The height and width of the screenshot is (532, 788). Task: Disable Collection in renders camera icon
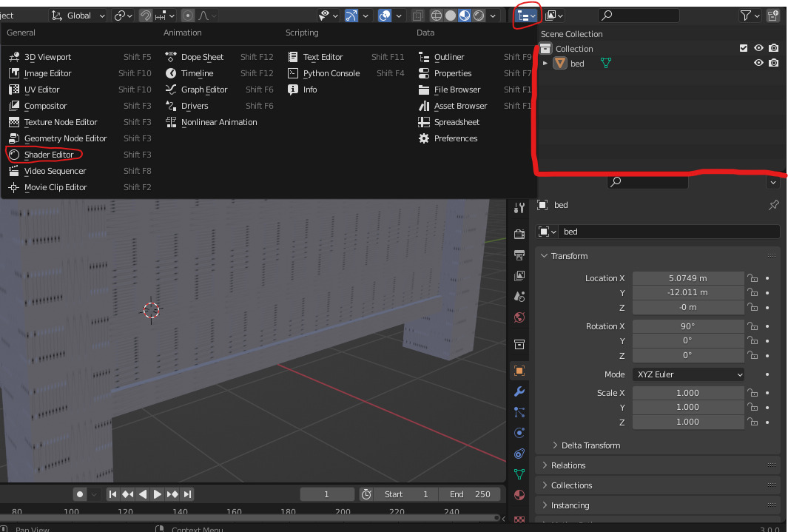point(774,48)
